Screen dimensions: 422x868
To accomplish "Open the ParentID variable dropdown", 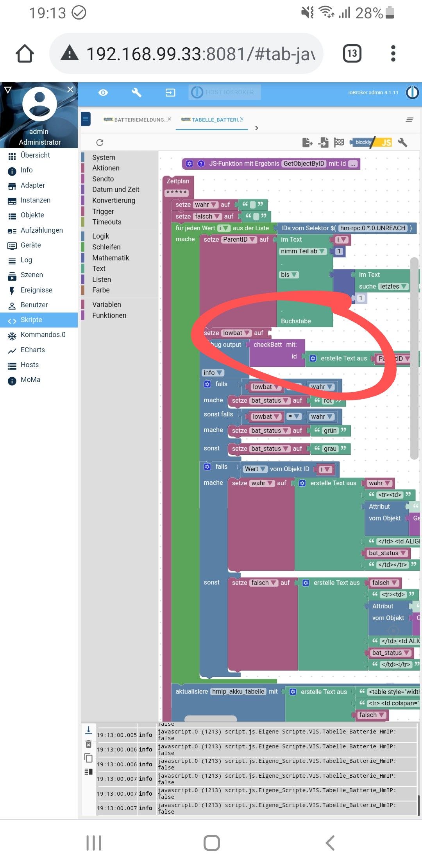I will point(239,239).
